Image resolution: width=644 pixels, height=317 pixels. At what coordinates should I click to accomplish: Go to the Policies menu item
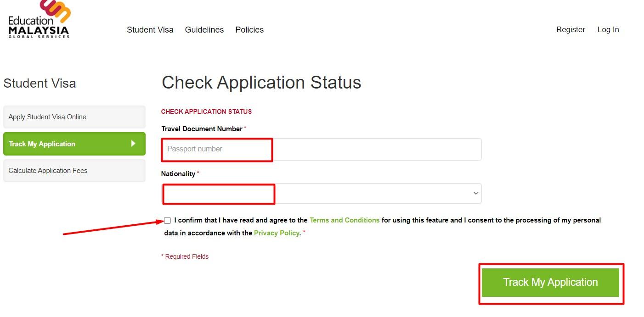tap(249, 30)
